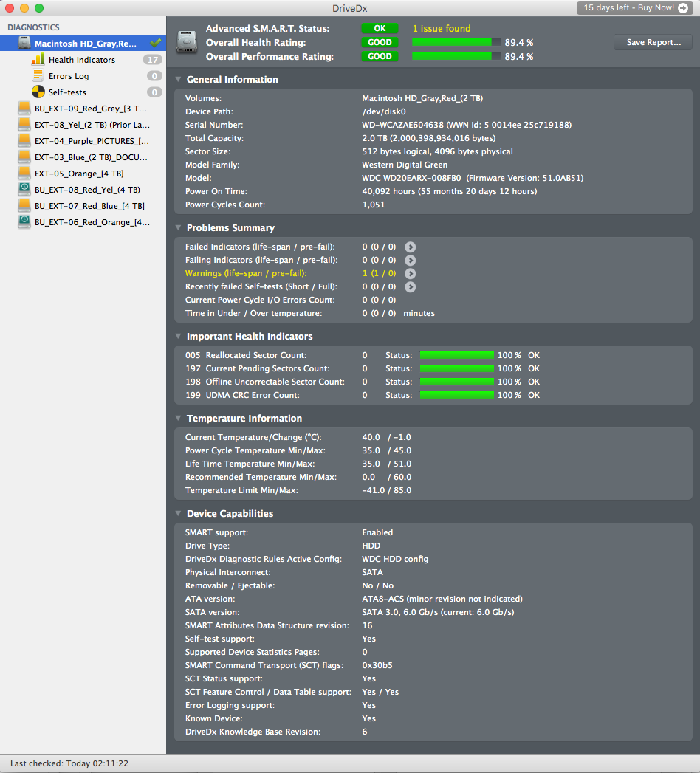Click the Save Report button

point(653,42)
